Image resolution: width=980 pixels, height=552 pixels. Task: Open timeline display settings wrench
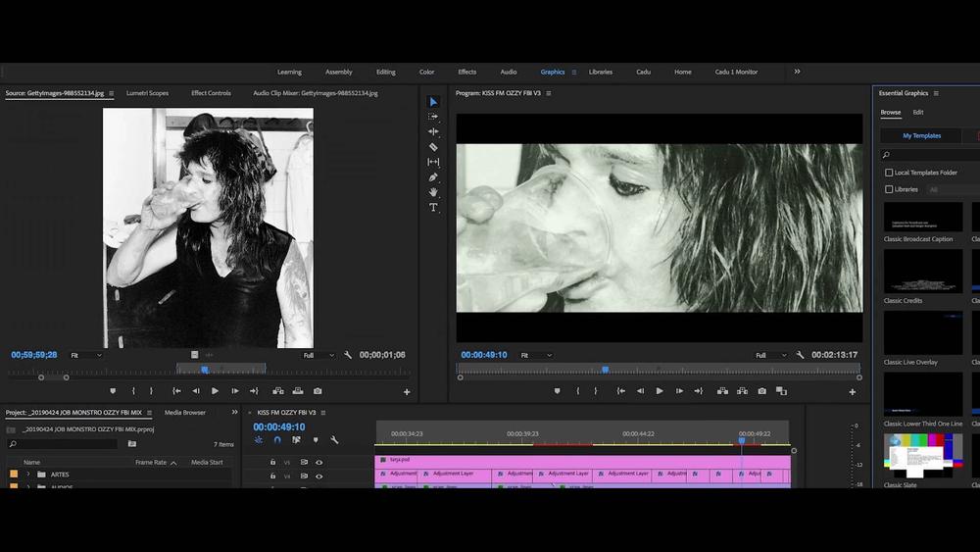(334, 440)
